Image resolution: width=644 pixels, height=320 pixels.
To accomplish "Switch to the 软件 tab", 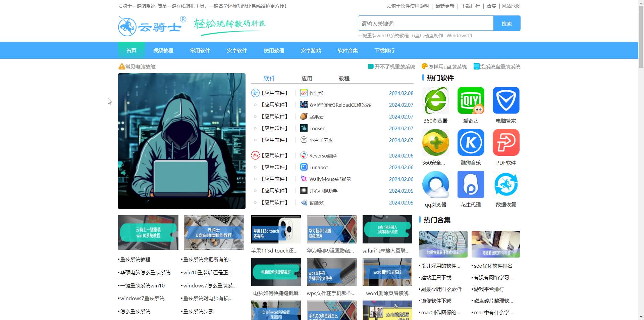I will (269, 78).
